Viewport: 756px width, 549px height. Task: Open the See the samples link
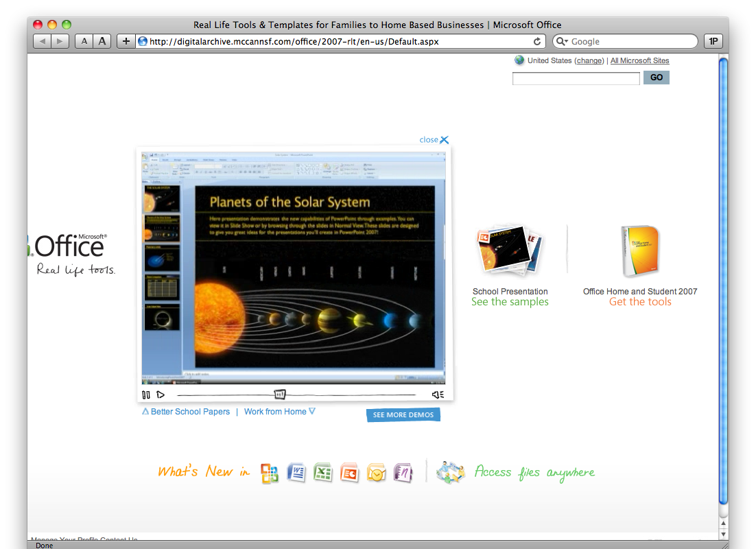(510, 302)
